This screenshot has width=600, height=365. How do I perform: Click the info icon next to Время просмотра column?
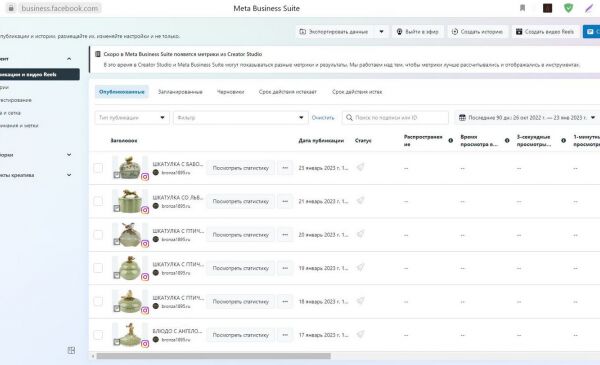point(507,140)
